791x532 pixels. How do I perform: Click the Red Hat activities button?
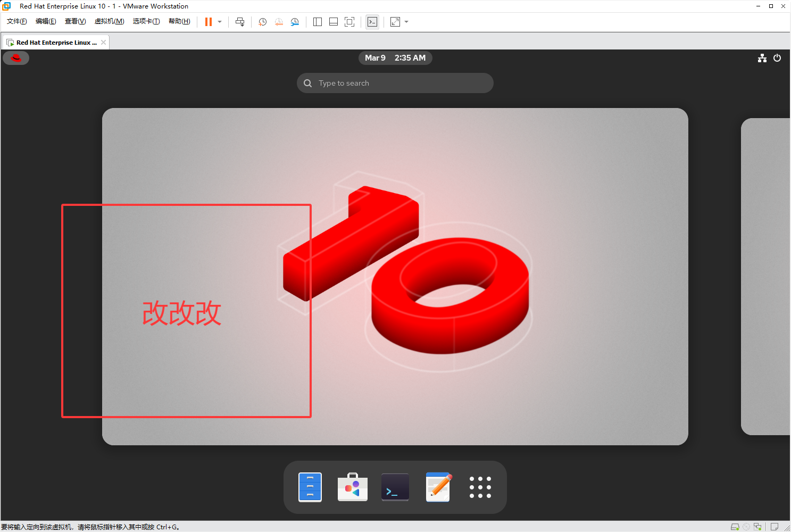[16, 58]
